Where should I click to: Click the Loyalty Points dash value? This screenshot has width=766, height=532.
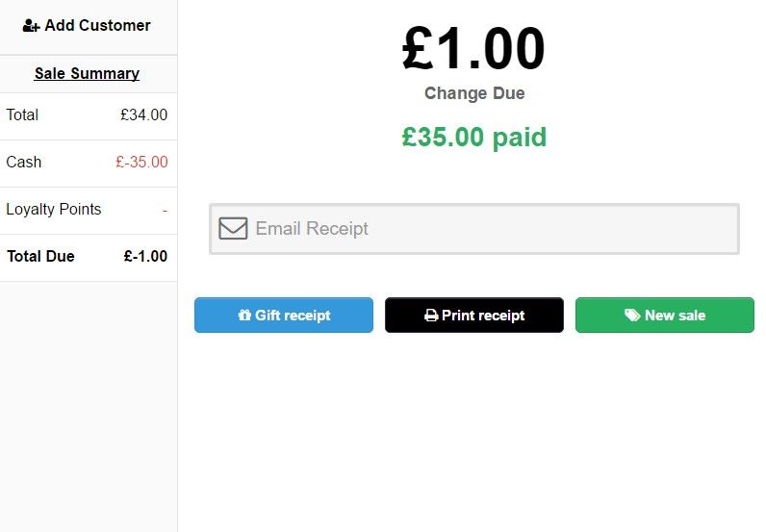(166, 210)
